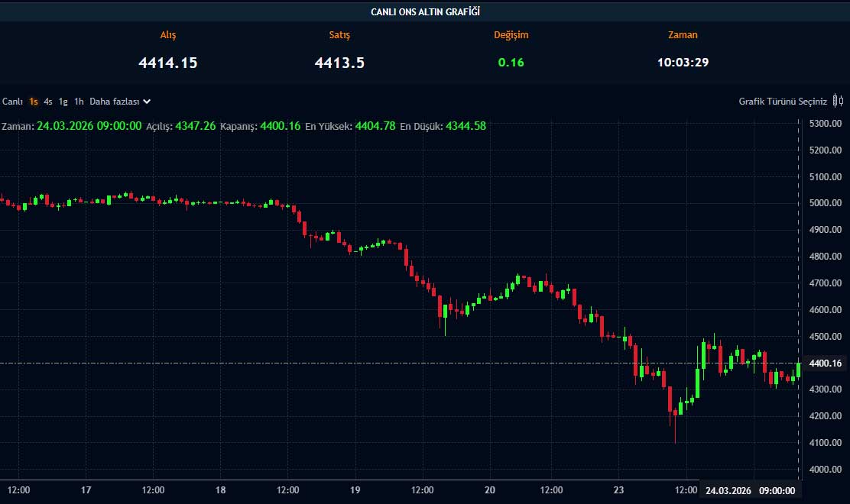Viewport: 850px width, 504px height.
Task: Click the Canlı Ons Altın Grafiği title
Action: point(425,11)
